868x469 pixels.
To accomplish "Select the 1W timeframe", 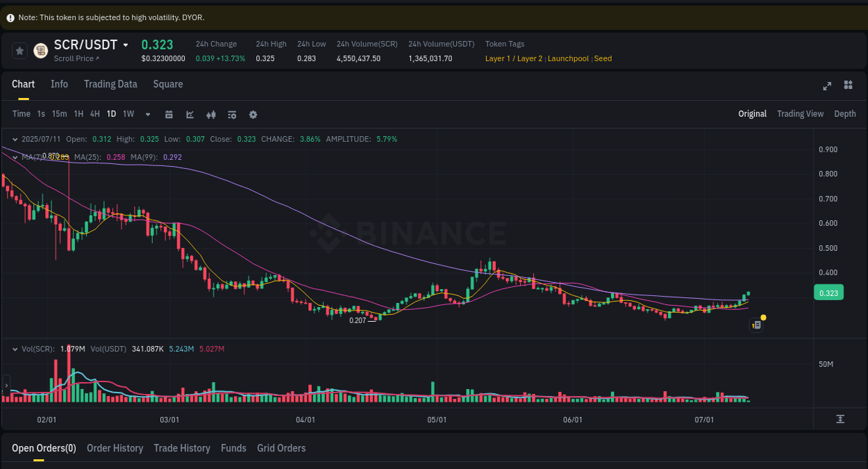I will tap(128, 114).
